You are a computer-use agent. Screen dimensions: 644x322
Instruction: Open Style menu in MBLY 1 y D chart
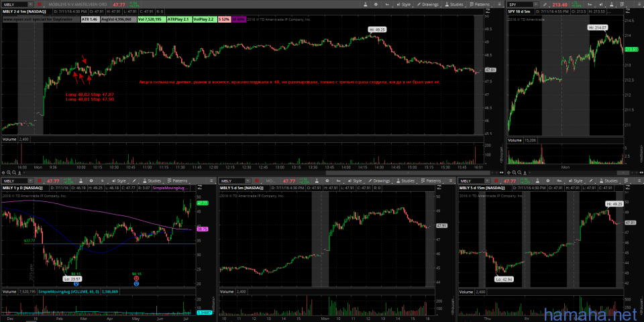click(119, 181)
